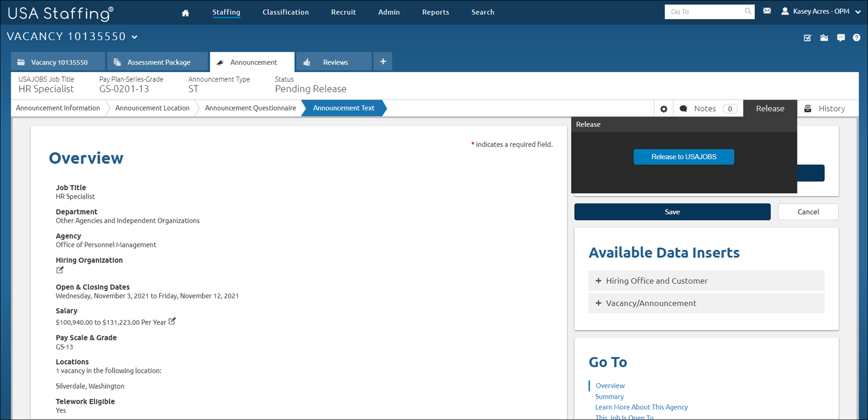Toggle the Release panel tab

(770, 109)
